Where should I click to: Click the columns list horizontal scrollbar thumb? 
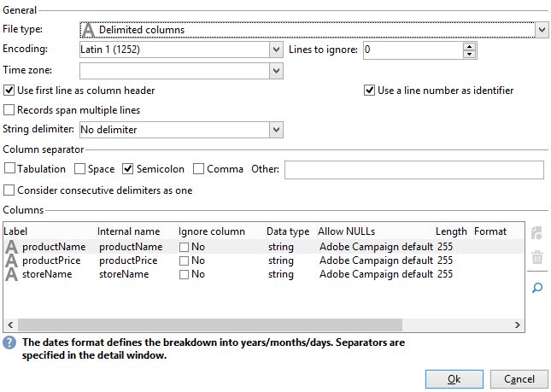pos(256,325)
